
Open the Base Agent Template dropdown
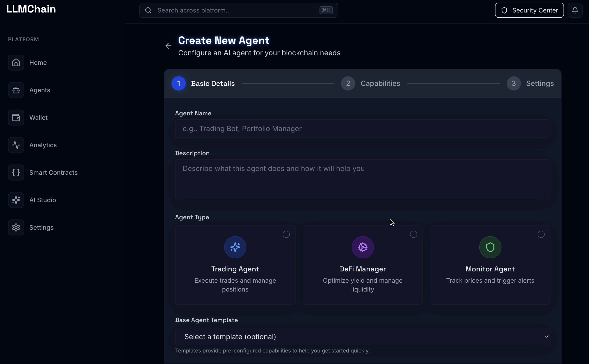point(362,336)
